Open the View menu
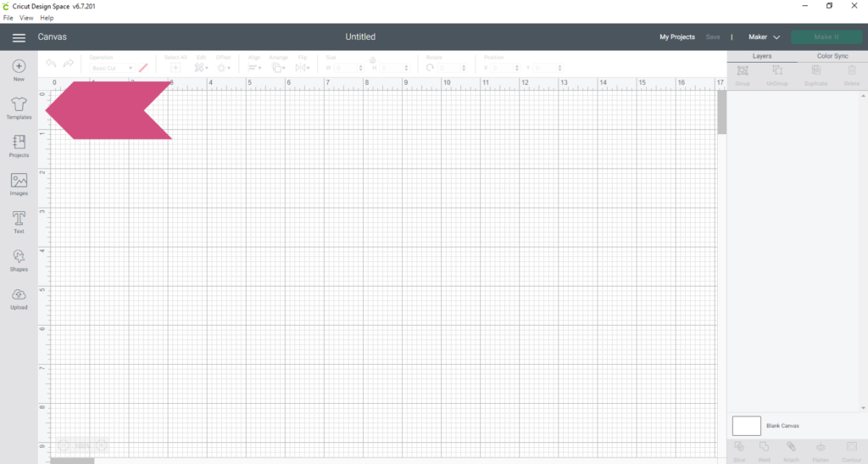Viewport: 868px width, 464px height. [26, 18]
